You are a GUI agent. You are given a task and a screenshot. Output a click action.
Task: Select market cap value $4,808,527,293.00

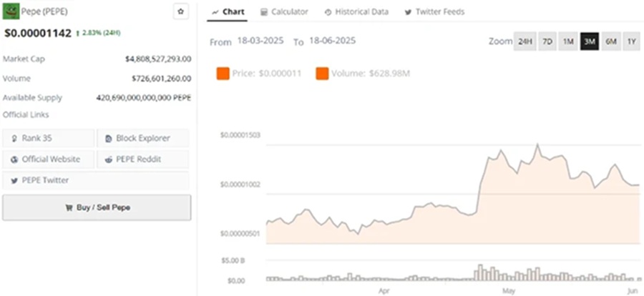pos(158,59)
